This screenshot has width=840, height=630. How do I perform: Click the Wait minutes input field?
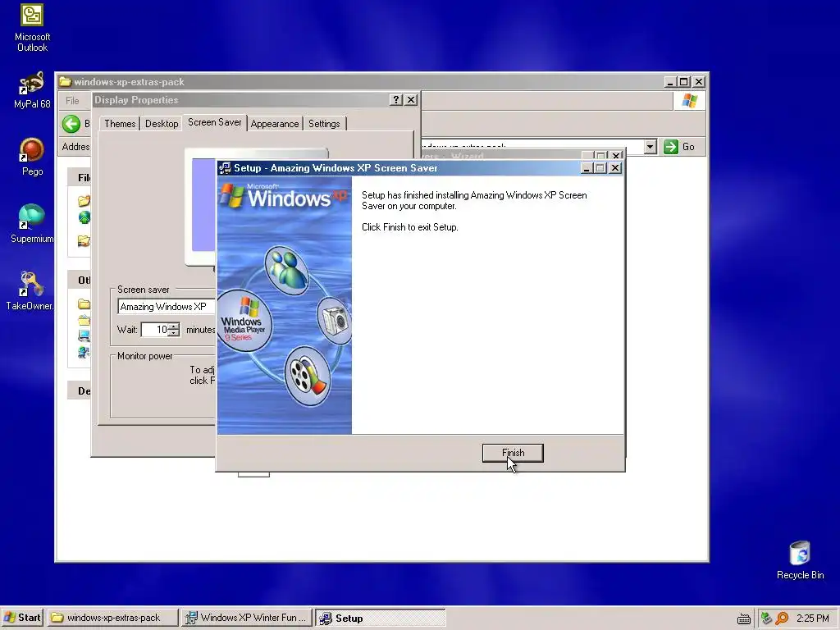tap(154, 330)
